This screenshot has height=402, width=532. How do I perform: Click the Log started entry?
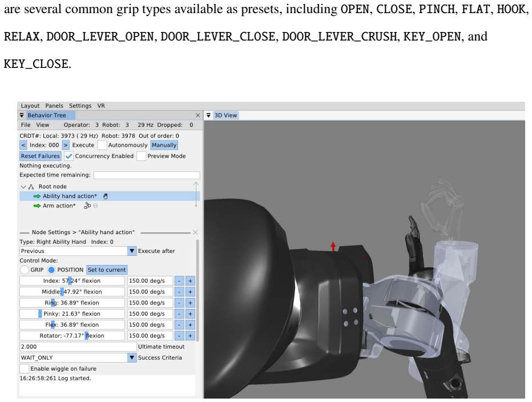click(x=55, y=378)
